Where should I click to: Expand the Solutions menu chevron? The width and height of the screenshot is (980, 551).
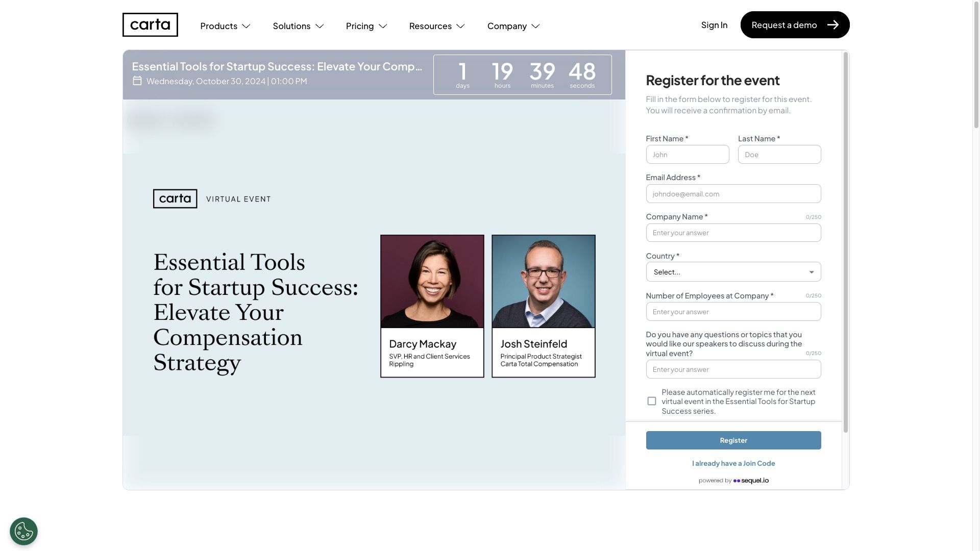pos(320,26)
